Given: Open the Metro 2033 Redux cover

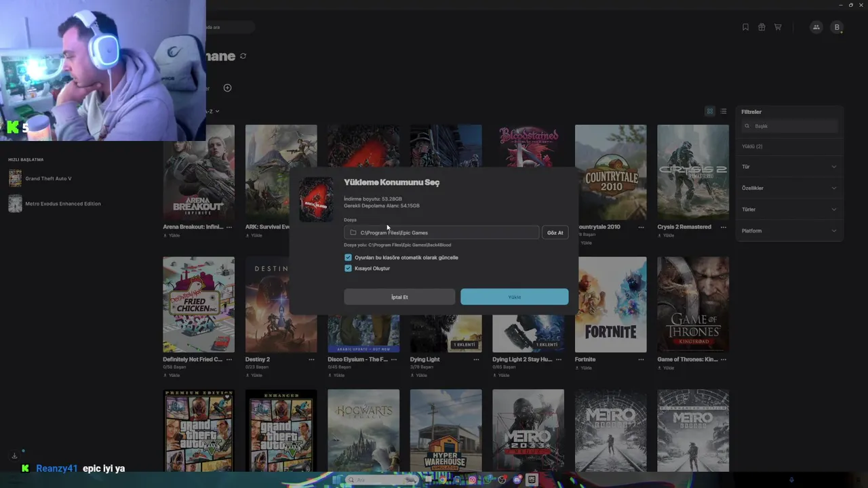Looking at the screenshot, I should coord(528,430).
